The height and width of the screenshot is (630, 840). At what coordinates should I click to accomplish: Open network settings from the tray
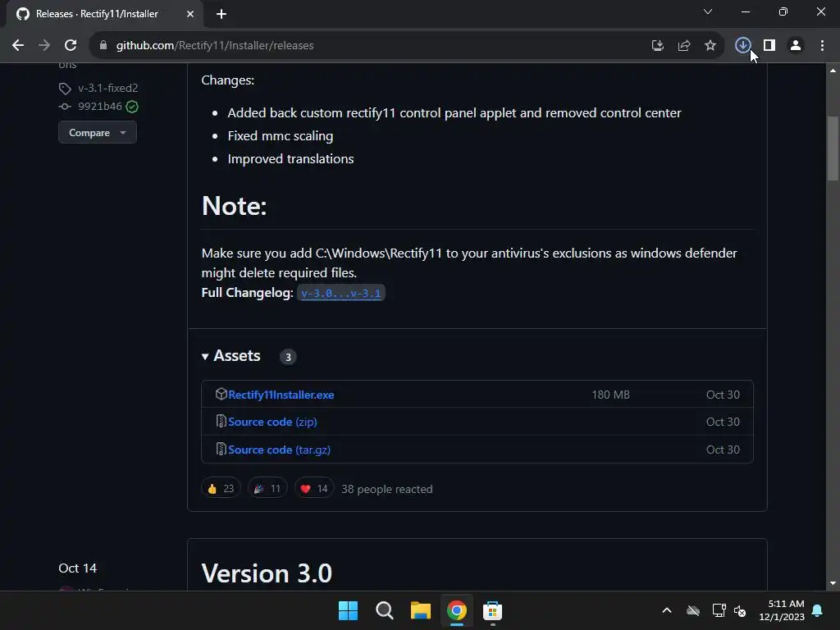pyautogui.click(x=719, y=610)
